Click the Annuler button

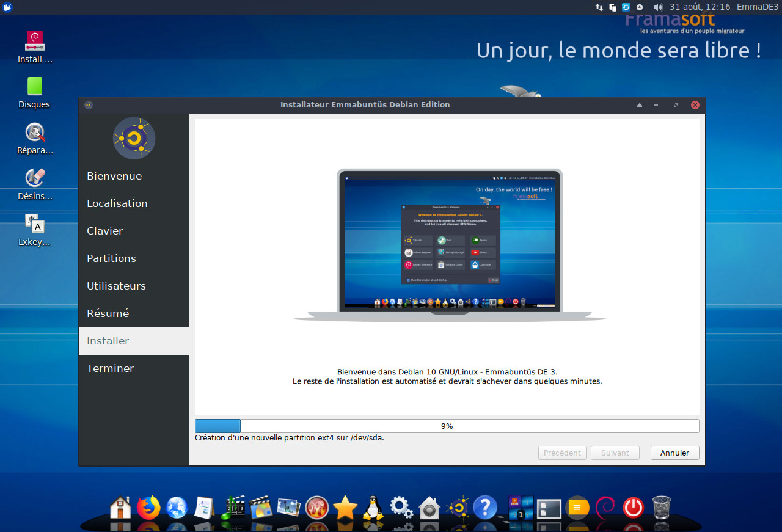pyautogui.click(x=675, y=453)
